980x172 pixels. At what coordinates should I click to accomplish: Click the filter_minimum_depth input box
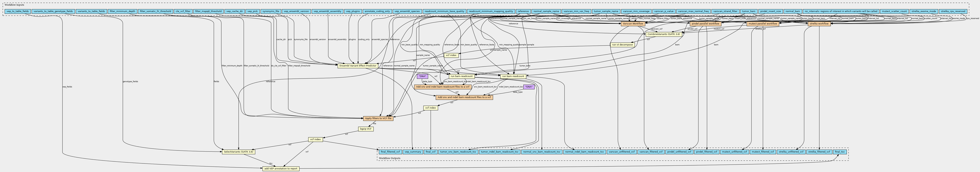click(x=122, y=11)
